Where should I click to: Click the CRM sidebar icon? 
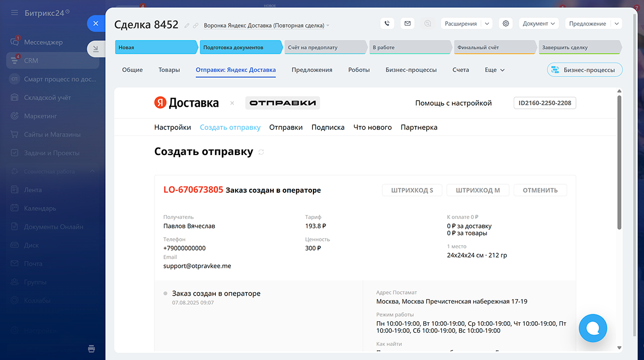(15, 60)
